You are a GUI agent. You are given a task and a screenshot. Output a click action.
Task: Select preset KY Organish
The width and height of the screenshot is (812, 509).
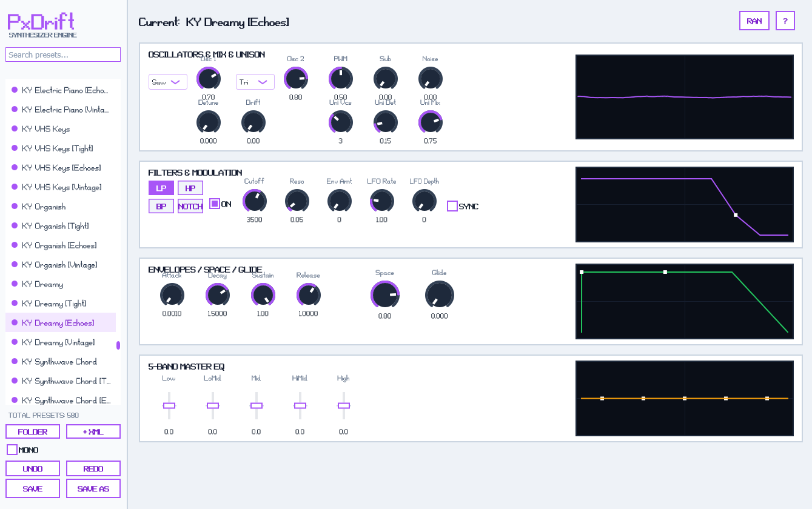click(61, 207)
